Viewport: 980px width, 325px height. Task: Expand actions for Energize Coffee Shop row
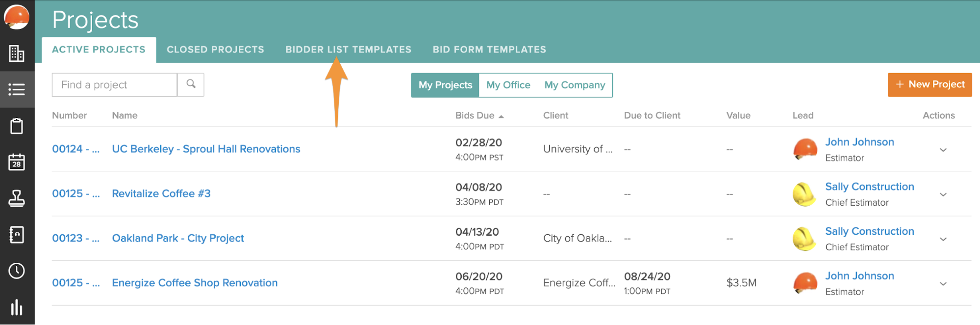(943, 284)
